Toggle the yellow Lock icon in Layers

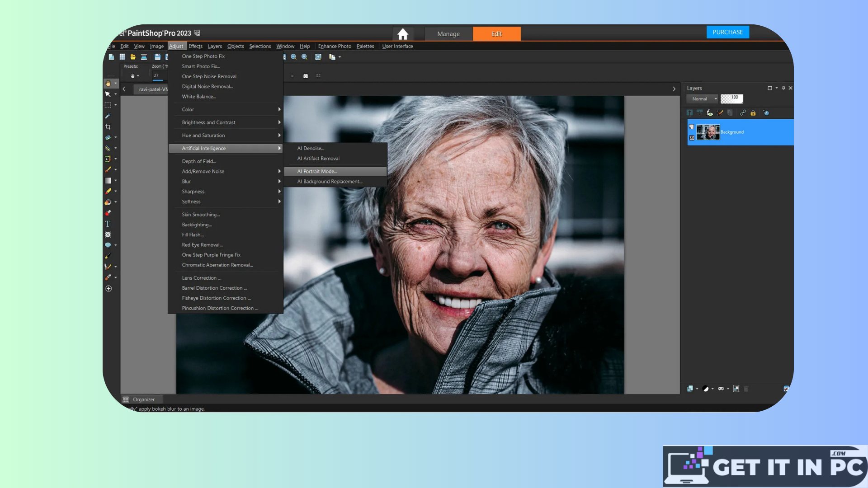753,113
